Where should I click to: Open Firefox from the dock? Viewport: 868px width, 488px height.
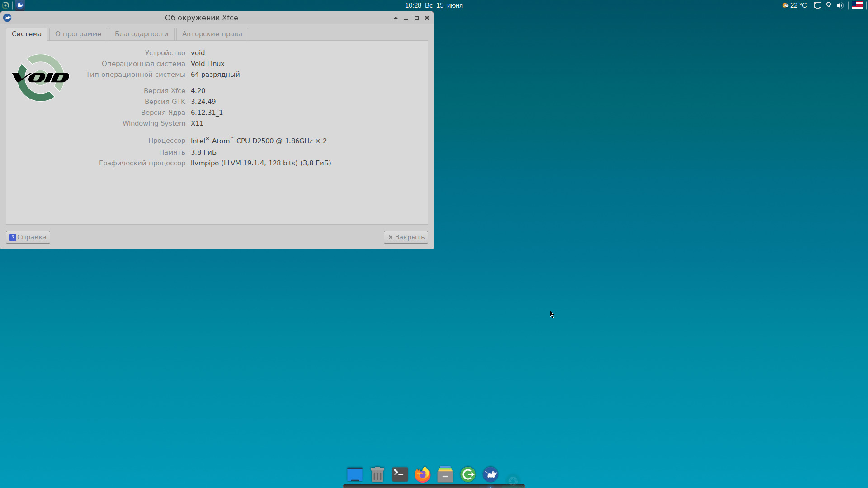[x=422, y=474]
